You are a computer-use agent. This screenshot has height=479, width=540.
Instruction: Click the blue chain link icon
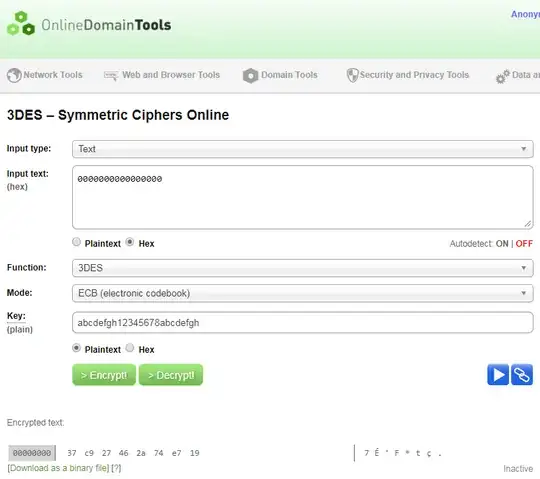[522, 374]
